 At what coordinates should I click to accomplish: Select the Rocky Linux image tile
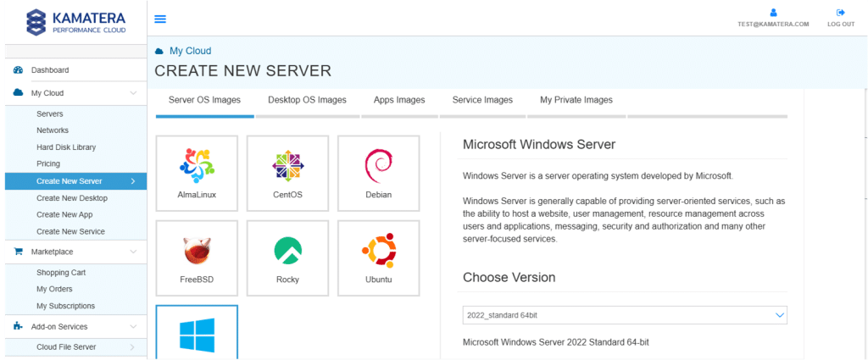[287, 258]
